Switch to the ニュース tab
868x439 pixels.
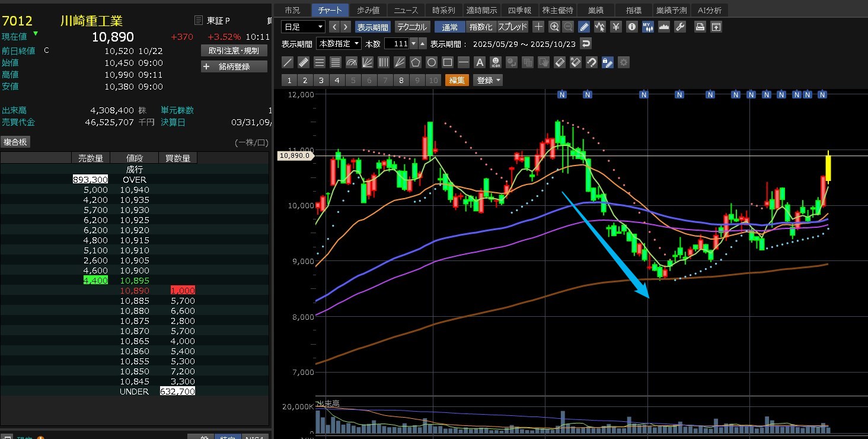click(x=406, y=10)
